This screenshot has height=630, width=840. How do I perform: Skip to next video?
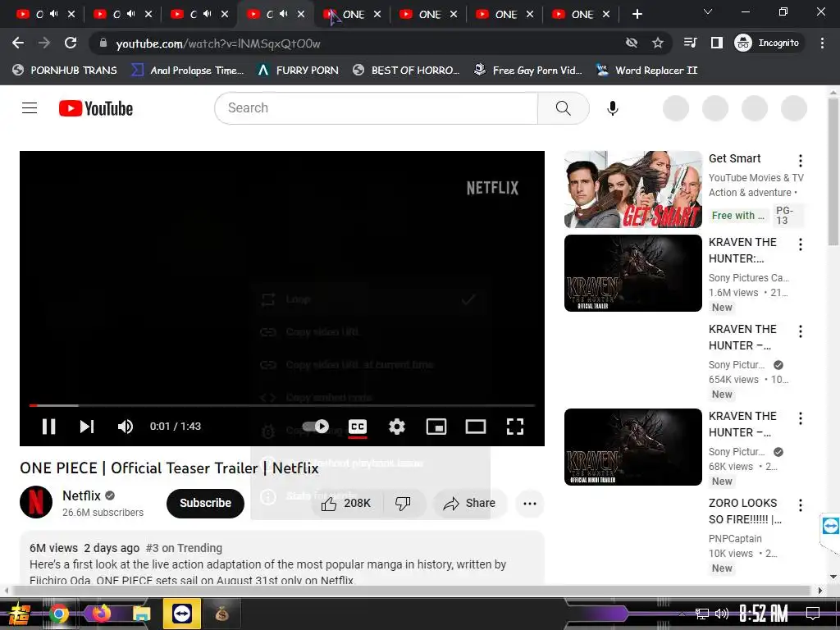(87, 427)
